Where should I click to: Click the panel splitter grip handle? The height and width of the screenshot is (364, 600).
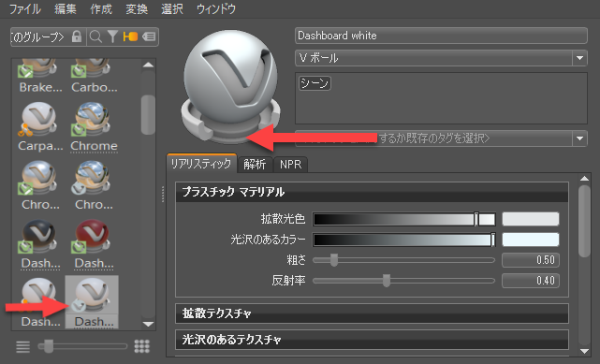pos(163,195)
